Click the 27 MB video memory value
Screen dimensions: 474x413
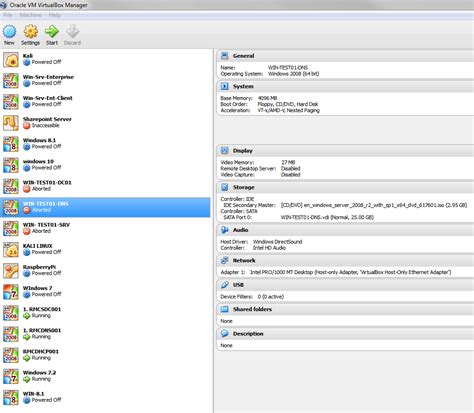pyautogui.click(x=288, y=162)
